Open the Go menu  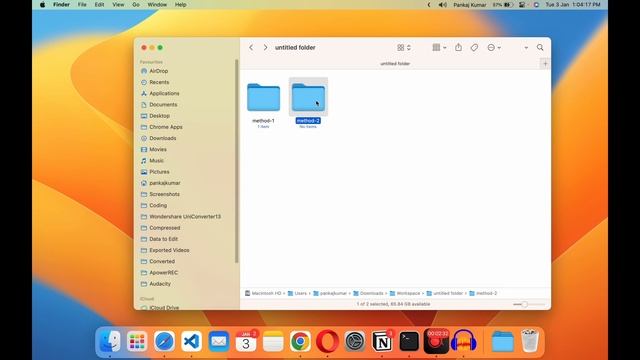tap(136, 5)
